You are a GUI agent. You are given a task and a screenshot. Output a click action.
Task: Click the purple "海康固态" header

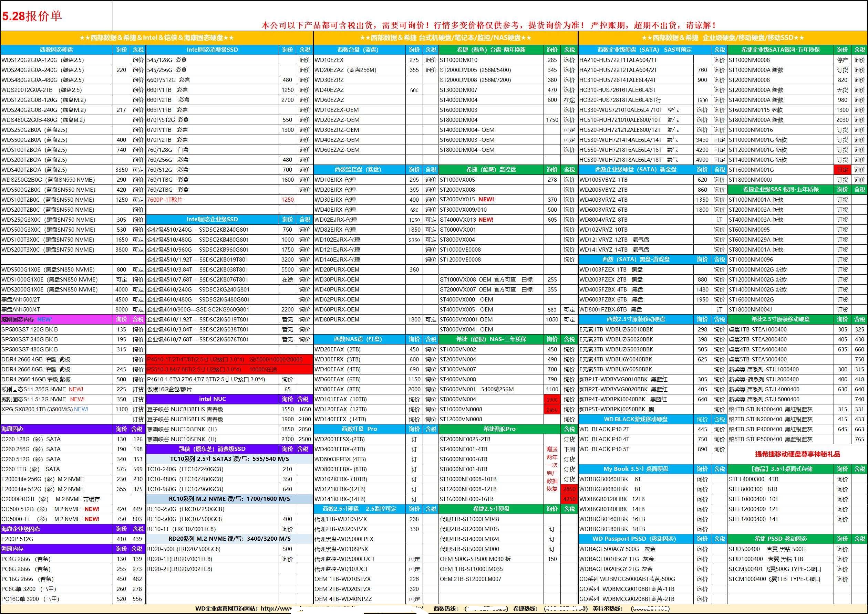tap(57, 429)
